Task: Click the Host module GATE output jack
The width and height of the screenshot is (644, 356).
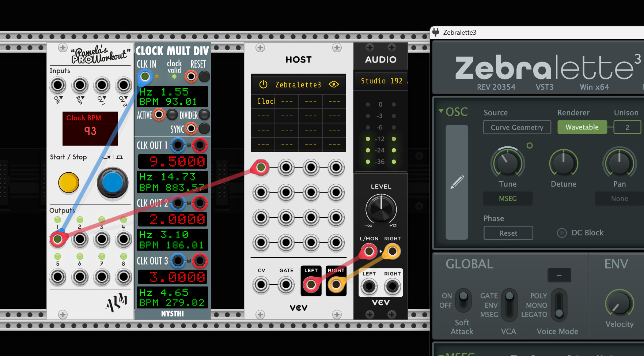Action: (286, 285)
